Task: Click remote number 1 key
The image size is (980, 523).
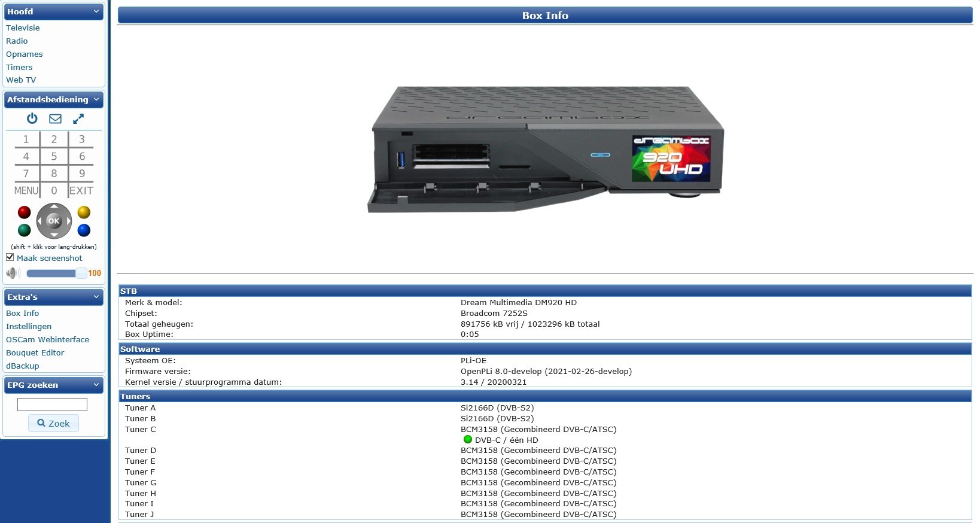Action: 26,139
